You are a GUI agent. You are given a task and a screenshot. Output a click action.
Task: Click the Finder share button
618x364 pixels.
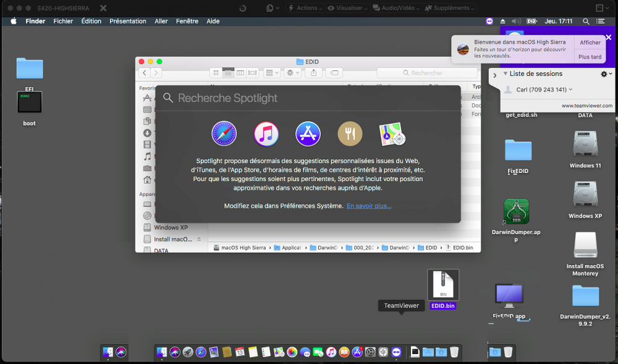pyautogui.click(x=314, y=73)
